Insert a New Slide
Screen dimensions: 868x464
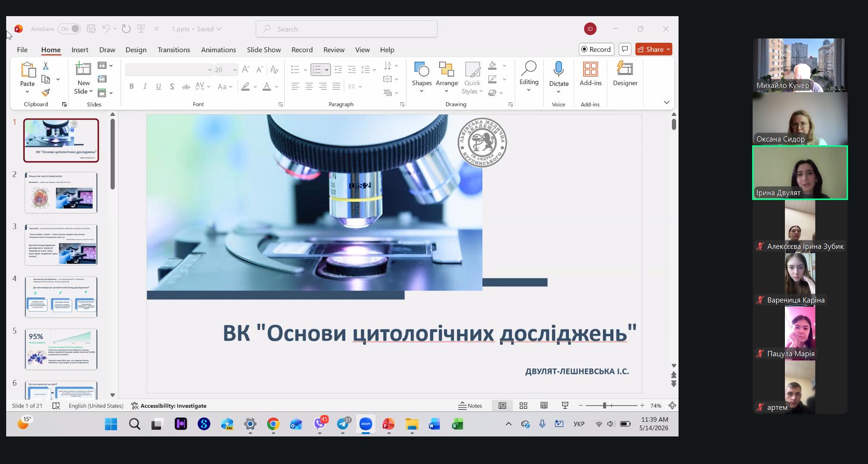click(x=84, y=79)
